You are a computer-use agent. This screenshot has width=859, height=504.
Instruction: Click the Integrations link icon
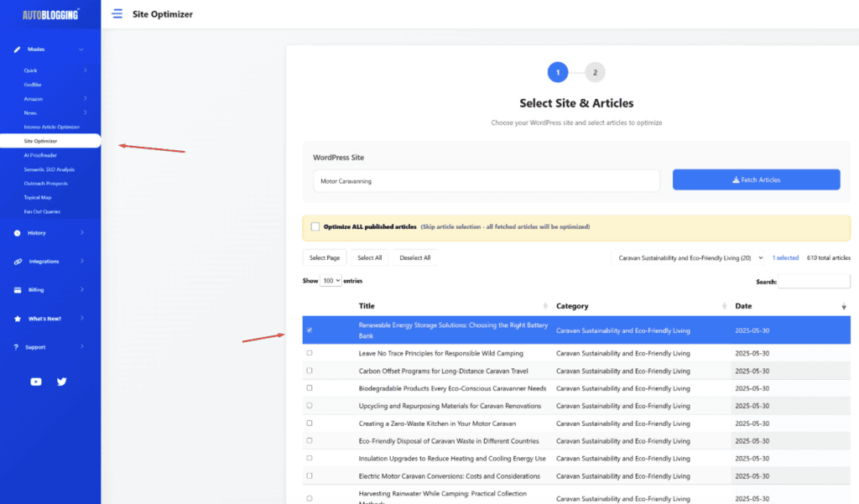(x=18, y=262)
